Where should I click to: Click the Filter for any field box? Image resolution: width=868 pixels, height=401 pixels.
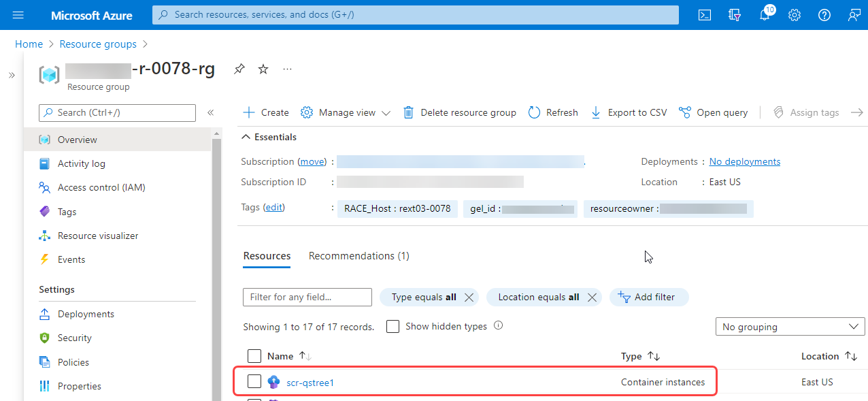[x=307, y=297]
